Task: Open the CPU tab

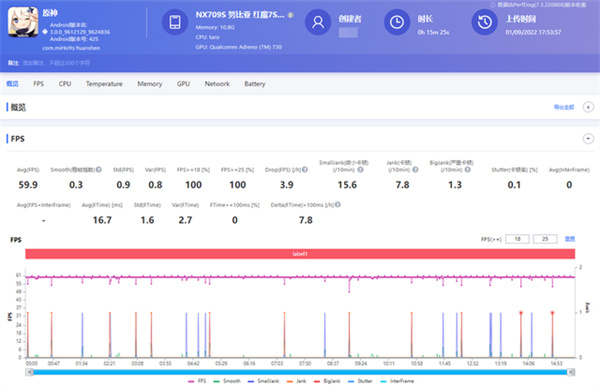Action: tap(65, 84)
